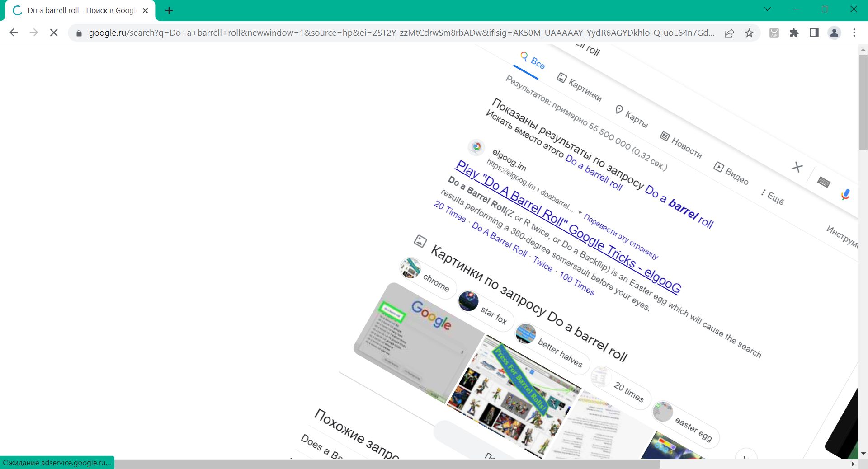The height and width of the screenshot is (469, 868).
Task: Click the scroll down arrow
Action: pyautogui.click(x=863, y=454)
